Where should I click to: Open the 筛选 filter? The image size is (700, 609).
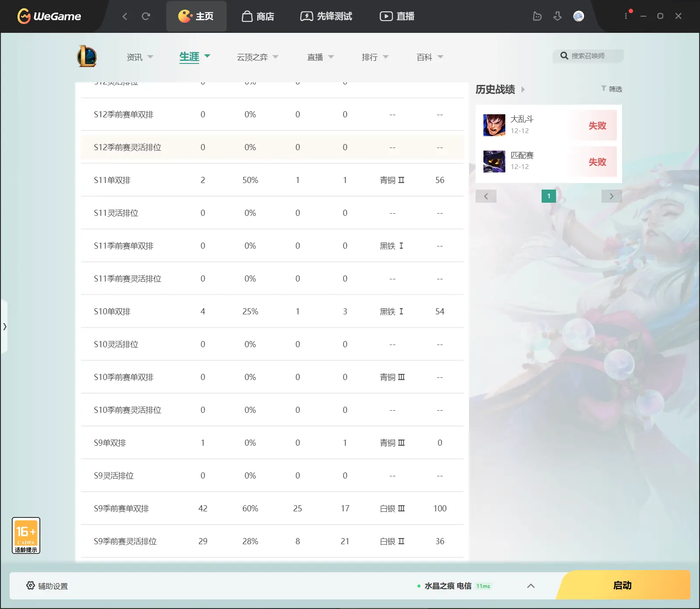click(x=612, y=89)
